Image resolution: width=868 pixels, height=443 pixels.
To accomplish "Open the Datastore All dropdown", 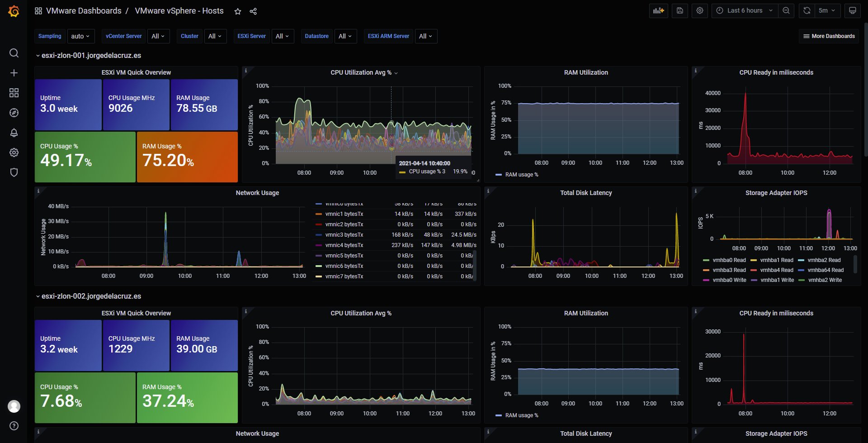I will coord(345,36).
